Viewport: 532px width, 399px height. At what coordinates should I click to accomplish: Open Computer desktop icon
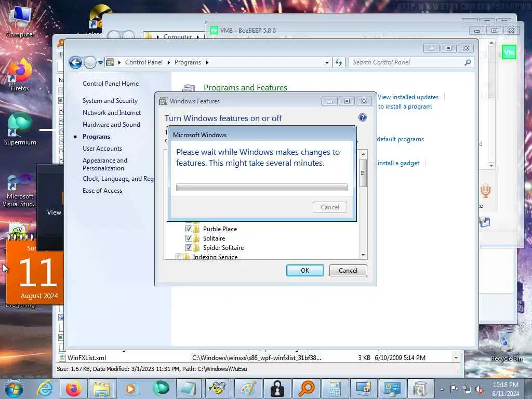pyautogui.click(x=20, y=21)
